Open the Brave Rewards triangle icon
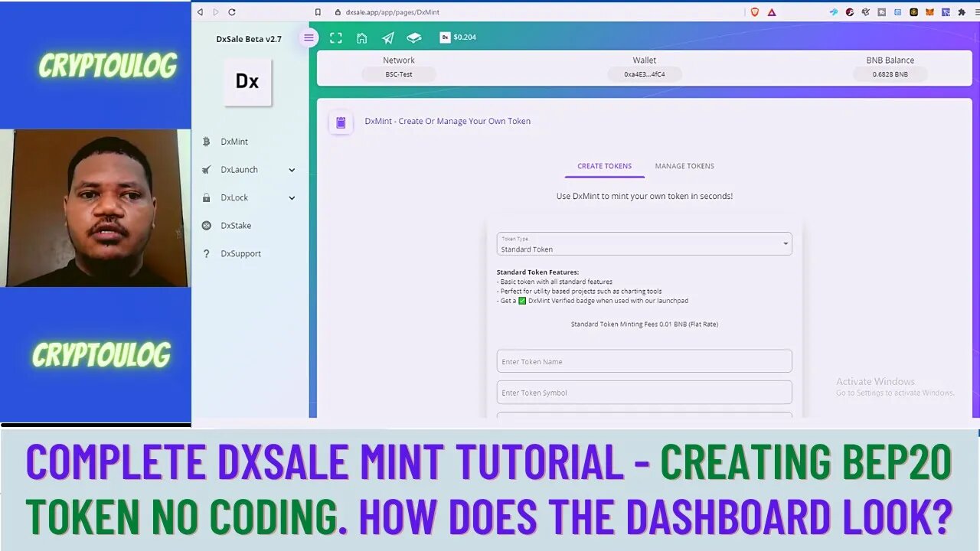 point(772,12)
